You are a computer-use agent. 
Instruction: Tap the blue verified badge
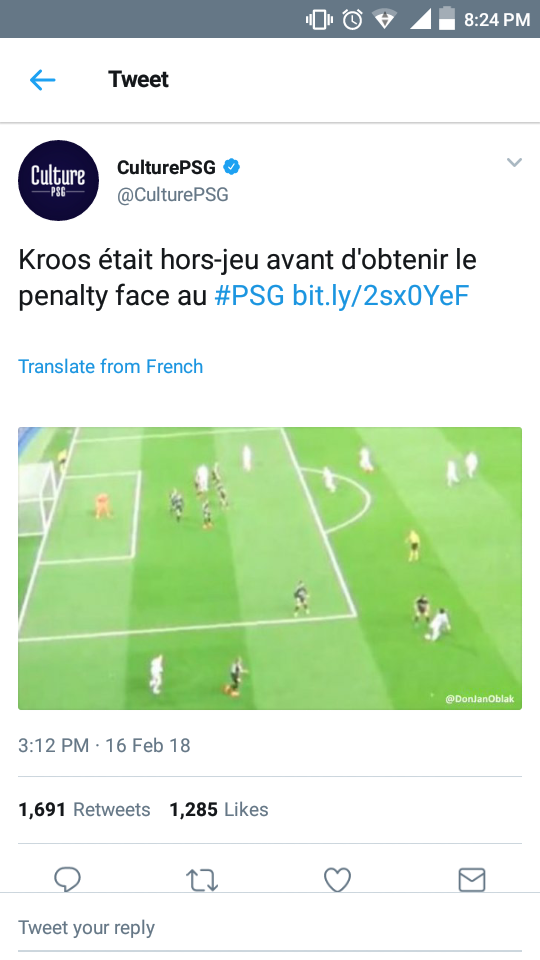(231, 167)
